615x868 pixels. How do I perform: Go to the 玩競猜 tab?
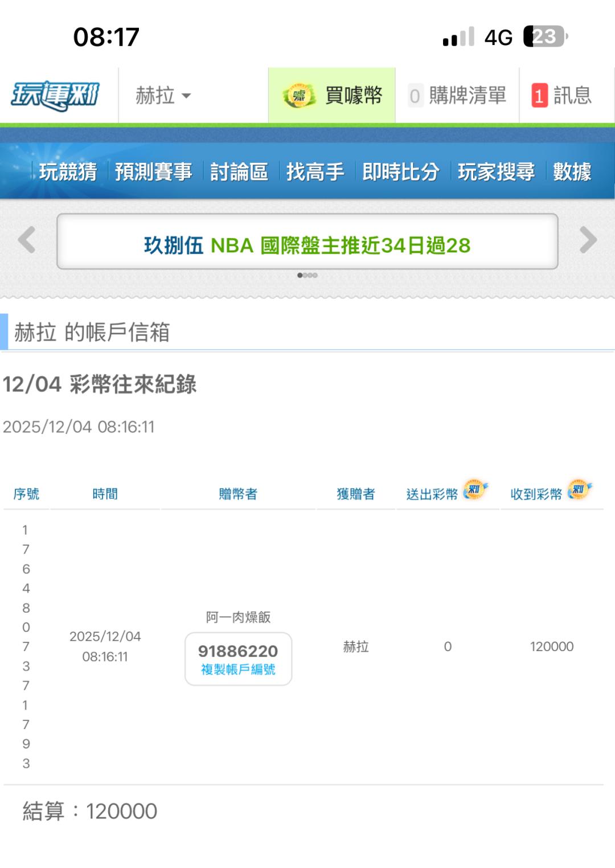[x=68, y=171]
